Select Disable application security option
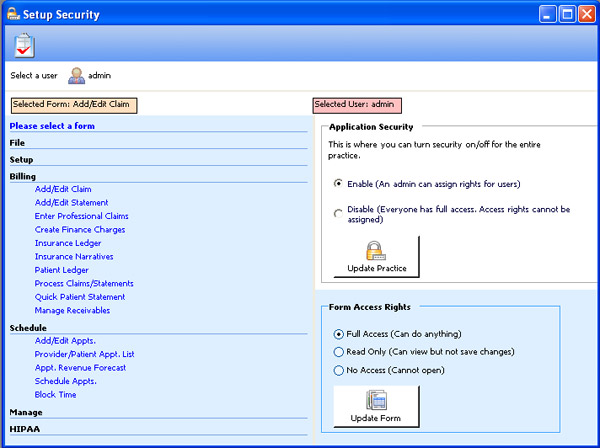 coord(338,211)
